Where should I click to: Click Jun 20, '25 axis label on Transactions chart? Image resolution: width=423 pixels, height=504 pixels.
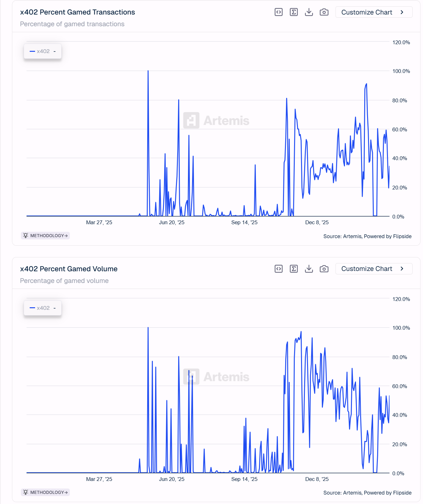point(172,222)
